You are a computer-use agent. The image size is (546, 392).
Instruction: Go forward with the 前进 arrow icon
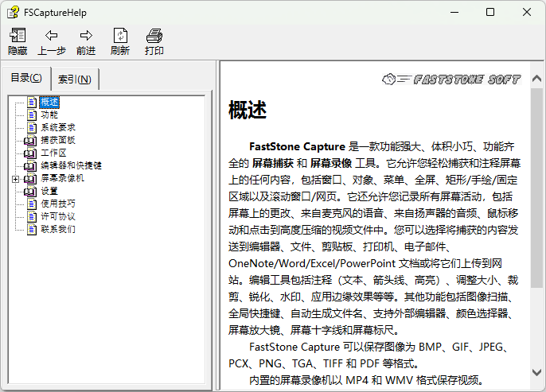click(x=86, y=36)
